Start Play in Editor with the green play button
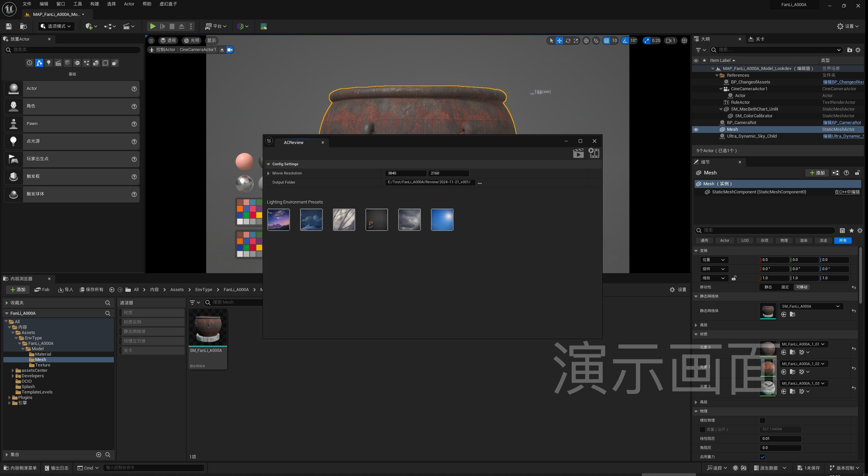868x476 pixels. point(153,26)
